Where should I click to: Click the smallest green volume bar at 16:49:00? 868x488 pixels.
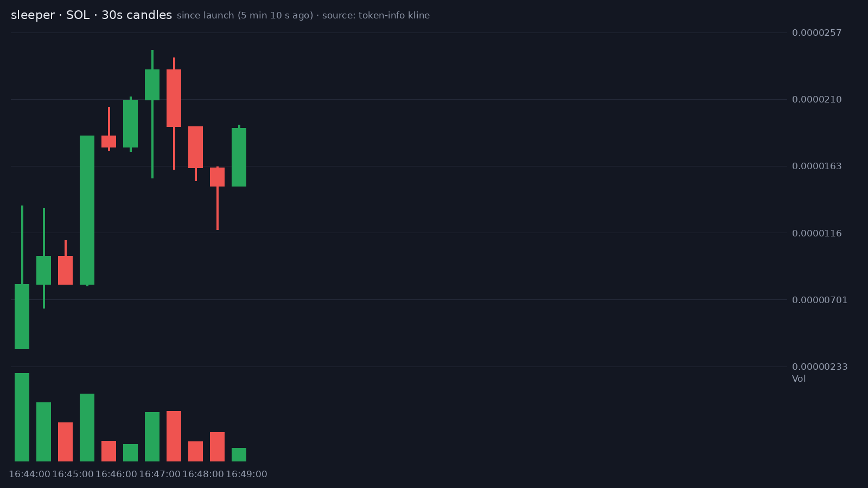(239, 454)
